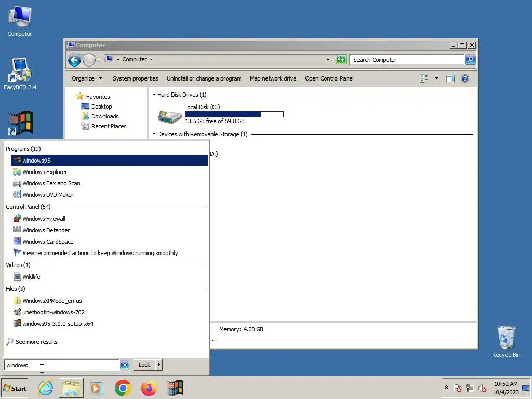532x399 pixels.
Task: Click the Control Panel (64) group header
Action: click(28, 207)
